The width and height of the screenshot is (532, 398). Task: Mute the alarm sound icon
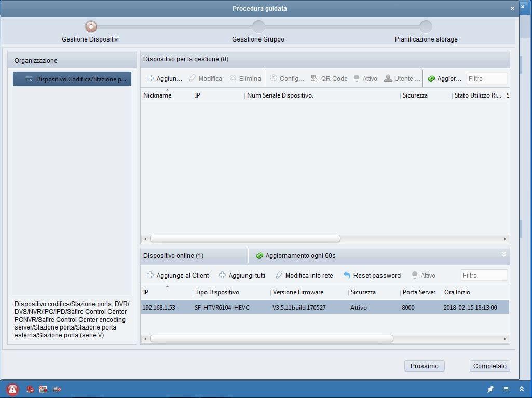(57, 389)
